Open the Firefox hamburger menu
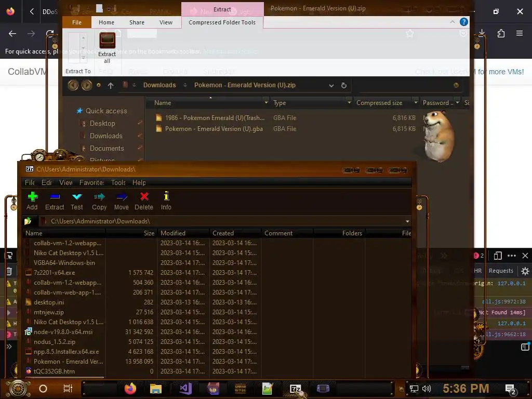 [520, 33]
